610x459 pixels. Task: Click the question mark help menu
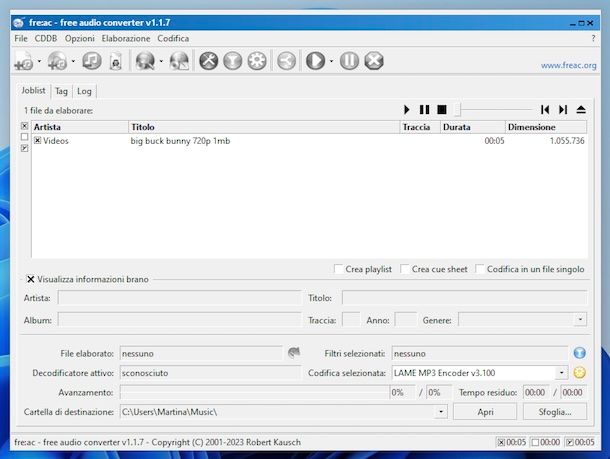coord(593,39)
